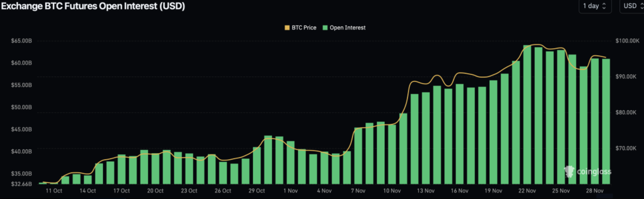Click the "19 Nov" x-axis date label
Screen dimensions: 644x199
pos(493,191)
